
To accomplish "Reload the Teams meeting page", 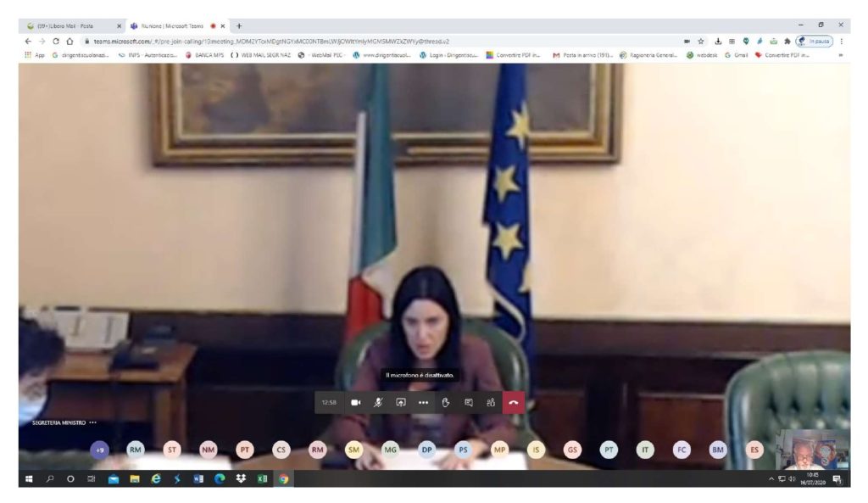I will (x=56, y=41).
